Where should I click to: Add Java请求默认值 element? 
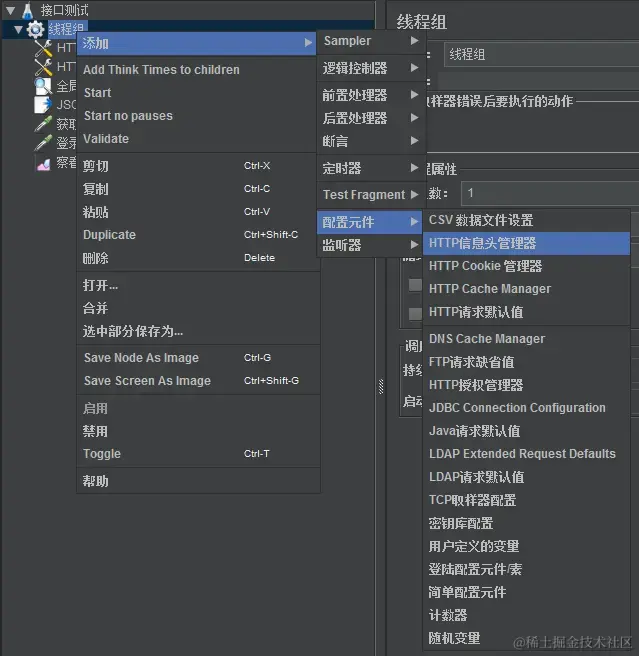(x=526, y=431)
